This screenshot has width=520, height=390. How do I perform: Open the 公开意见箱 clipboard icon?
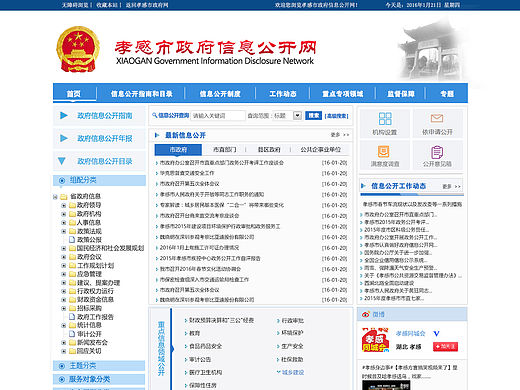[437, 152]
